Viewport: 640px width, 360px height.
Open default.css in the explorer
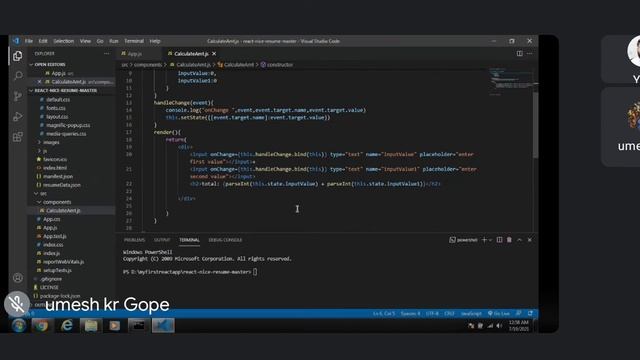tap(58, 100)
